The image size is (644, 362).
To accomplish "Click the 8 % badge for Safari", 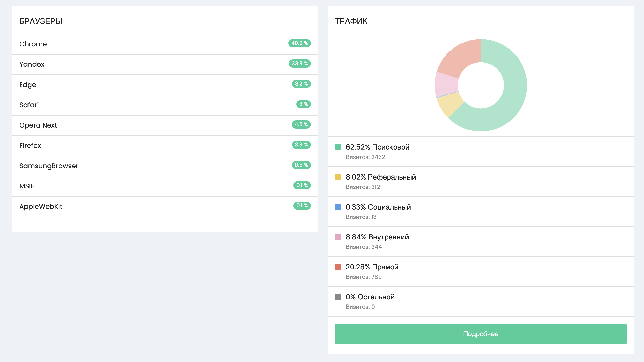I will tap(303, 104).
